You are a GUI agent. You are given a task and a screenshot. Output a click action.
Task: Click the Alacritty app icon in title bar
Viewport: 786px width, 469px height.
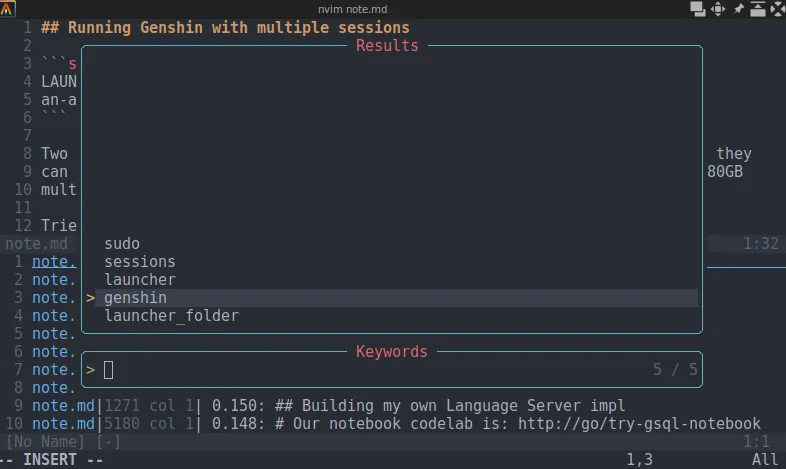pyautogui.click(x=10, y=9)
